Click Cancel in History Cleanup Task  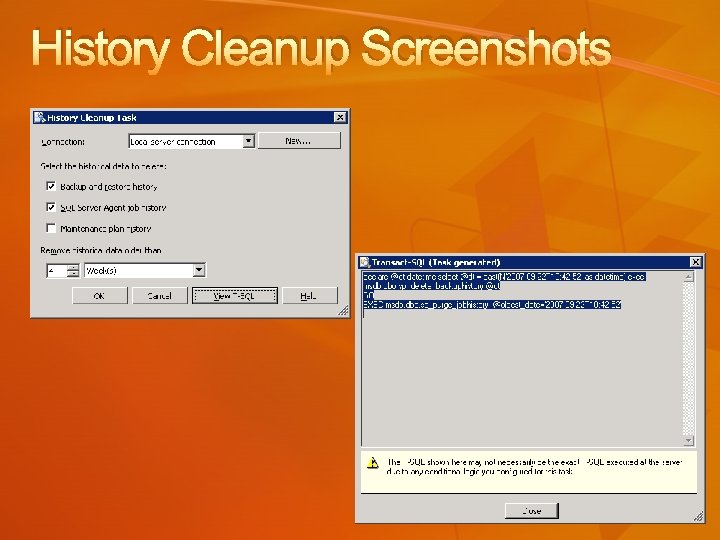[x=160, y=296]
